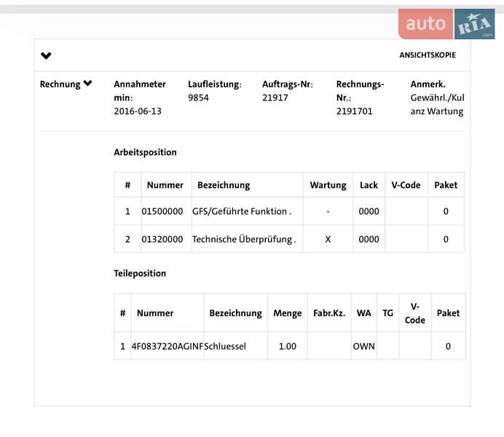Viewport: 504px width, 437px height.
Task: Click the Fabr.Kz. column header
Action: coord(329,313)
